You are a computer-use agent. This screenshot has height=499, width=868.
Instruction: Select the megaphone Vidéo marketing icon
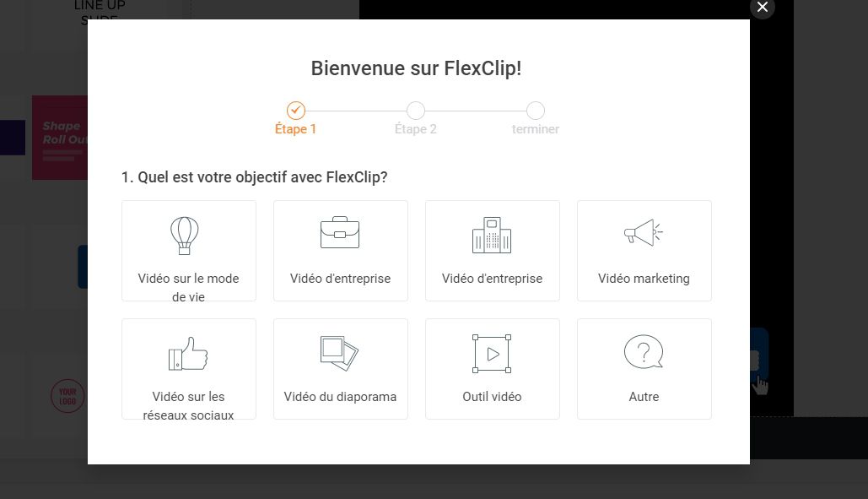[644, 232]
